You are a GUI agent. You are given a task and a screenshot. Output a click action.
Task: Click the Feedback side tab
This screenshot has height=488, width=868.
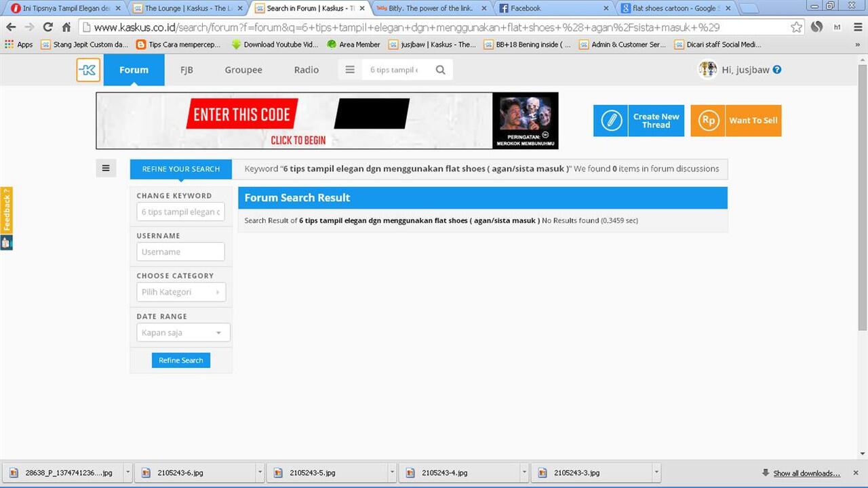click(6, 210)
